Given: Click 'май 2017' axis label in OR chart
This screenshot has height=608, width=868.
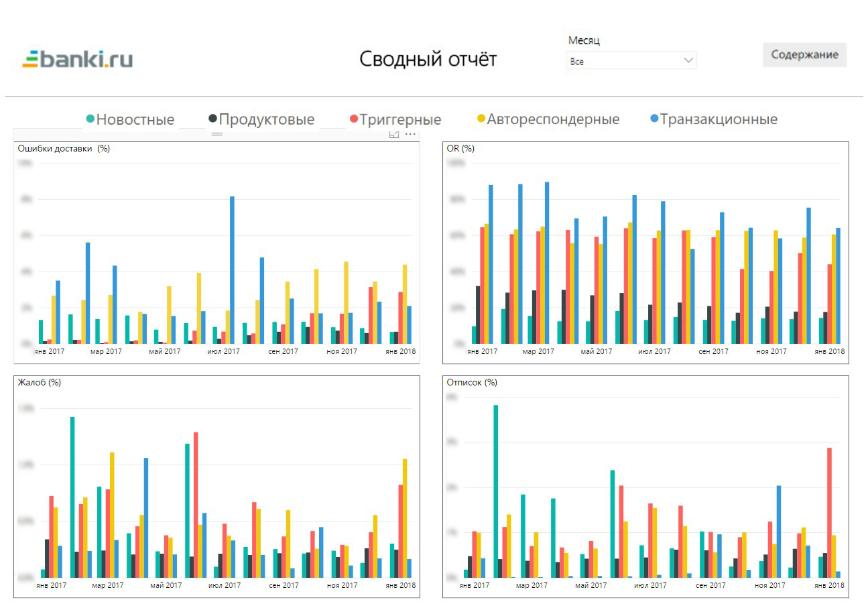Looking at the screenshot, I should click(597, 351).
